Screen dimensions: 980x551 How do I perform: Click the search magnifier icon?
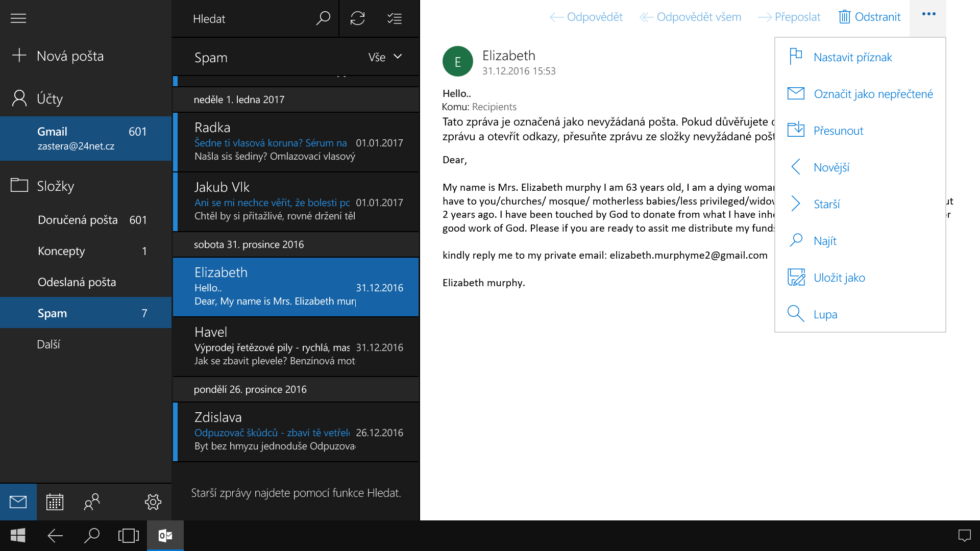pyautogui.click(x=323, y=18)
